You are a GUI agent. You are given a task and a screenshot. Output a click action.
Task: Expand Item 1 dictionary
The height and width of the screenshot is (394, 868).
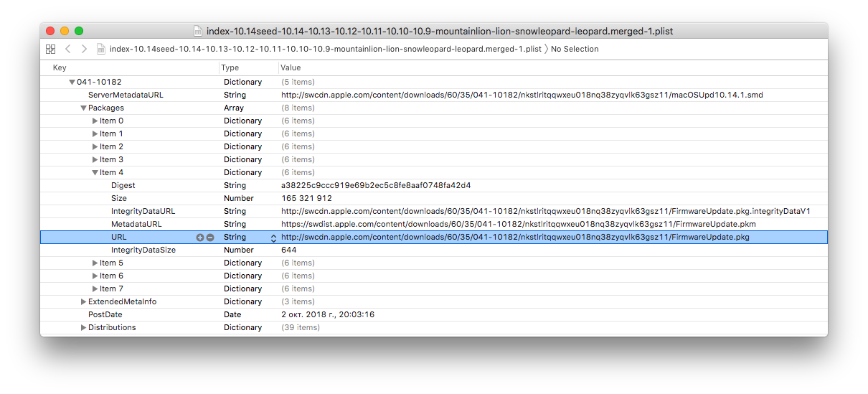click(95, 134)
